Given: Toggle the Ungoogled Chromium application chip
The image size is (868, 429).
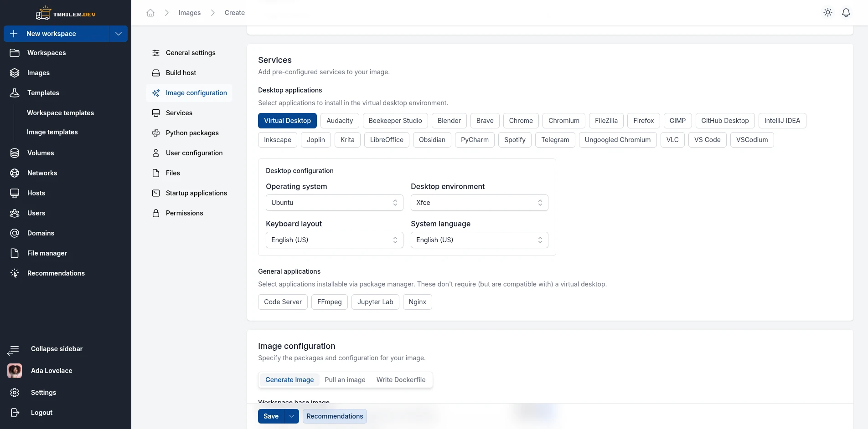Looking at the screenshot, I should tap(618, 140).
